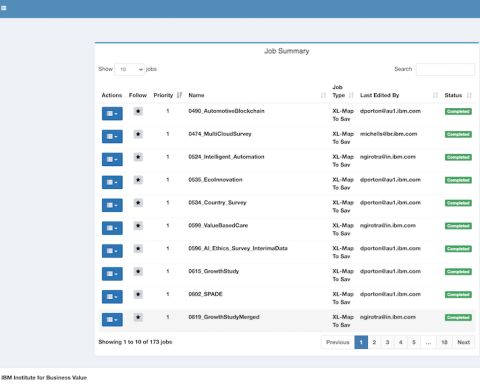Open actions menu for 0534_Country_Survey
This screenshot has height=384, width=480.
tap(112, 205)
